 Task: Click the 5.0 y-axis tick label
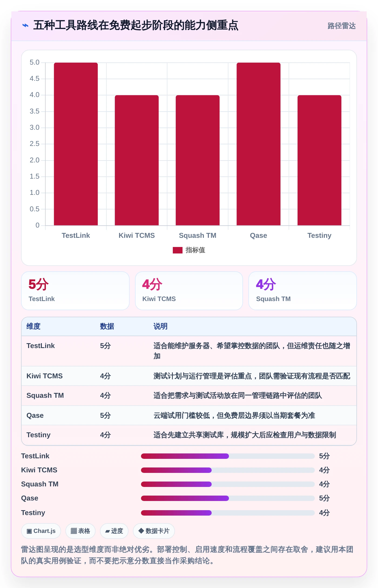tap(35, 62)
